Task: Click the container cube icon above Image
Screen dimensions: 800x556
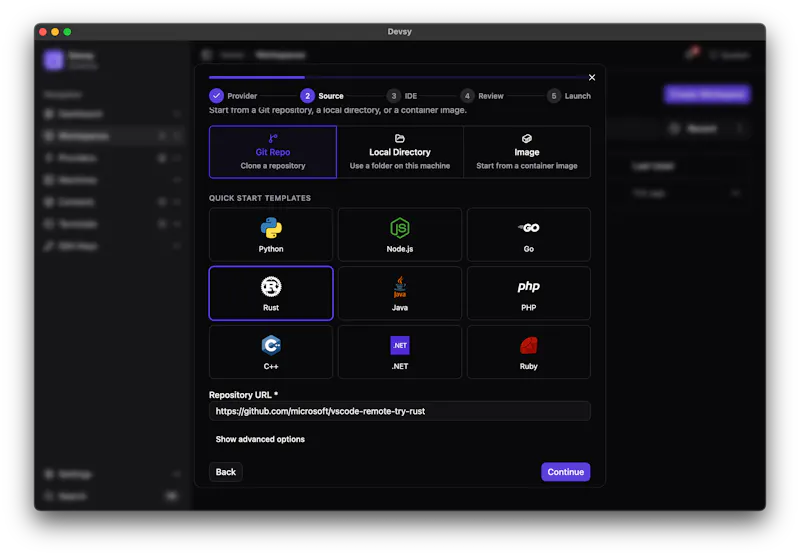Action: tap(527, 138)
